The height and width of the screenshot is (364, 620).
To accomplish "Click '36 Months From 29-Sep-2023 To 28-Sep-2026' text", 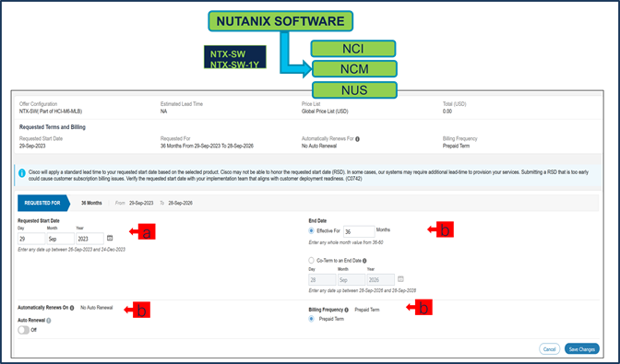I will click(207, 147).
